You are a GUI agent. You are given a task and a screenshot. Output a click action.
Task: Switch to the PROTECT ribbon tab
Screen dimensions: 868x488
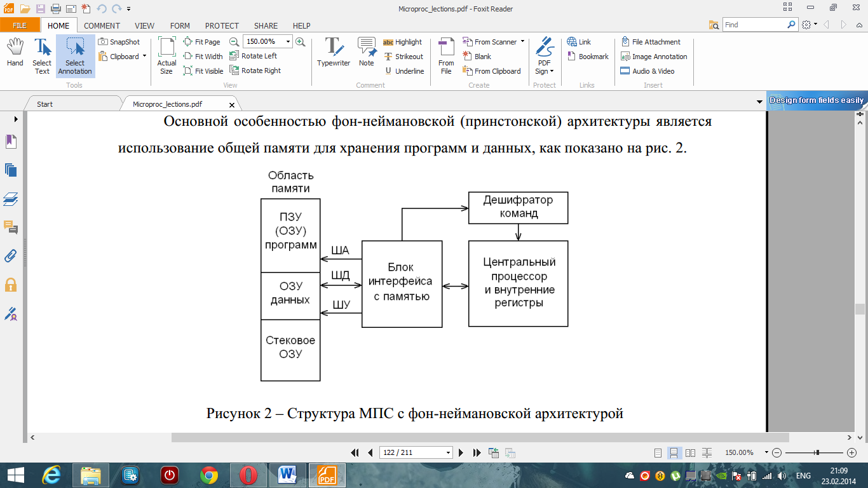point(222,25)
